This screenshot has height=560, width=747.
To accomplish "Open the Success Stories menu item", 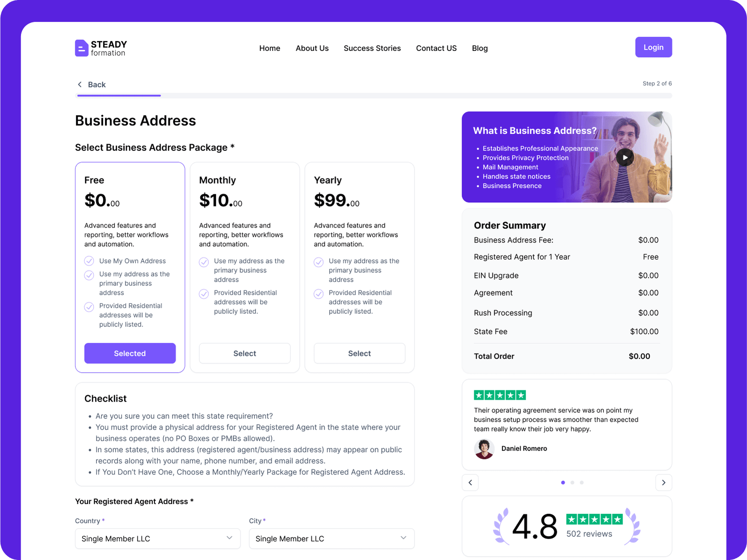I will [x=372, y=48].
